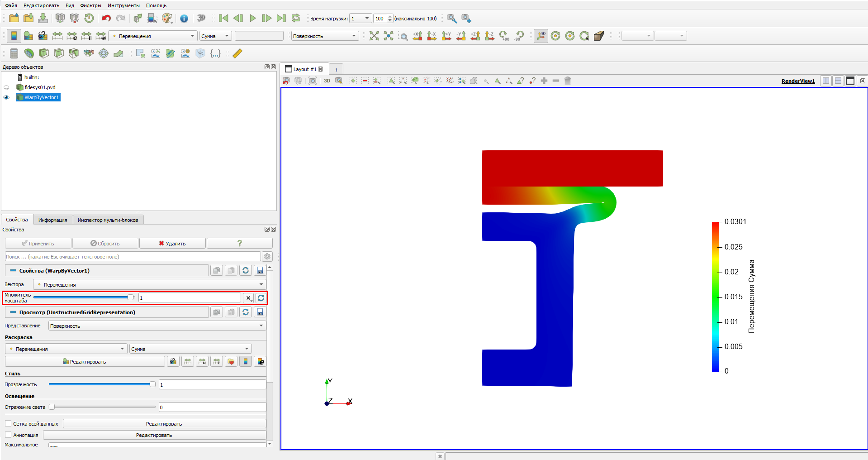The width and height of the screenshot is (868, 460).
Task: Click the Open file folder icon
Action: tap(14, 18)
